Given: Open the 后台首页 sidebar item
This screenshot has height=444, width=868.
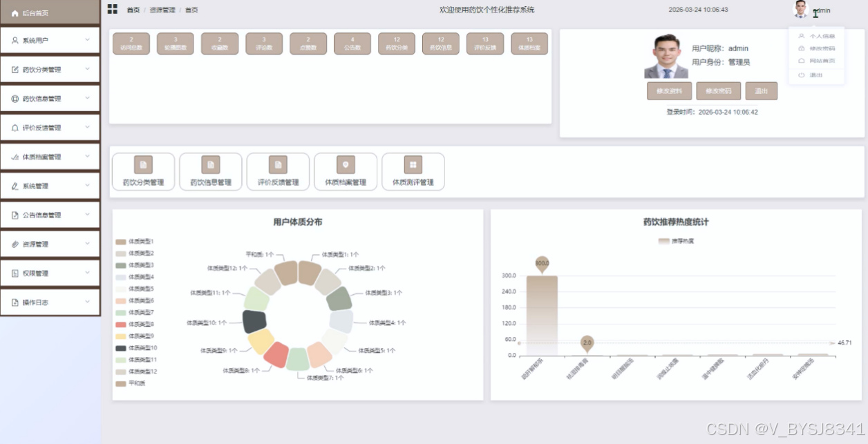Looking at the screenshot, I should [x=50, y=12].
